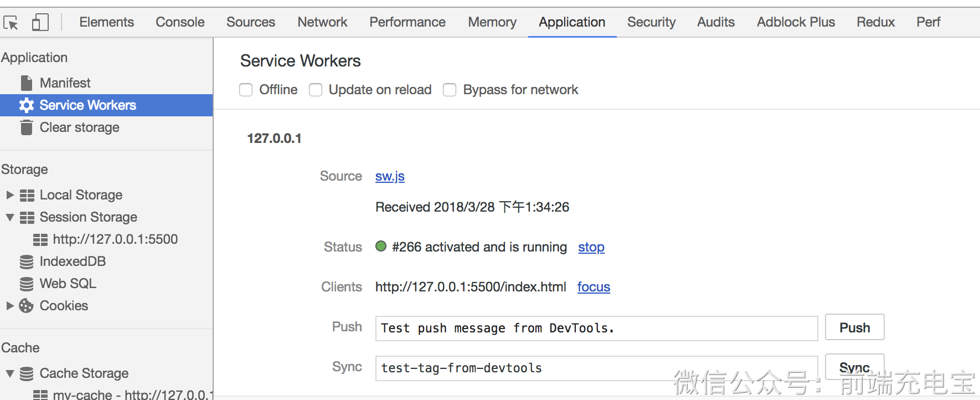
Task: Click the 127.0.0.1 origin heading
Action: point(274,139)
